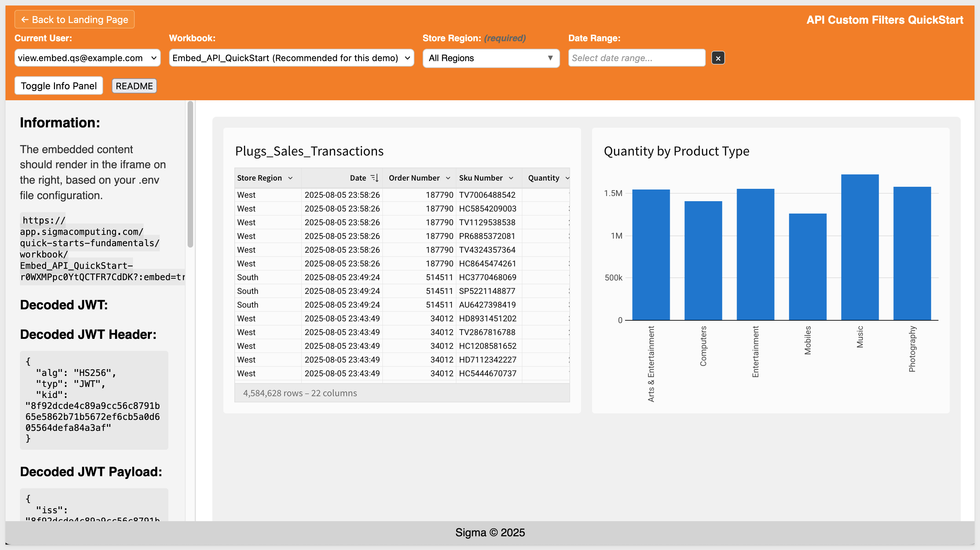Image resolution: width=980 pixels, height=550 pixels.
Task: Click the back arrow to Landing Page
Action: (25, 19)
